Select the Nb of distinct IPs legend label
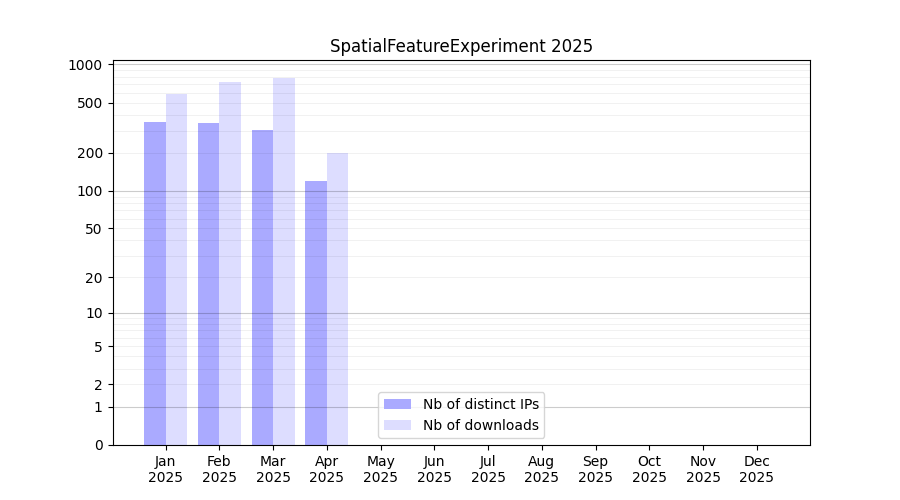The width and height of the screenshot is (900, 500). tap(481, 404)
